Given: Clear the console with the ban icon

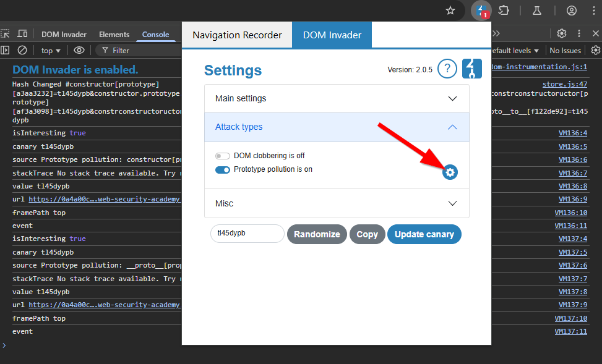Looking at the screenshot, I should pos(22,50).
